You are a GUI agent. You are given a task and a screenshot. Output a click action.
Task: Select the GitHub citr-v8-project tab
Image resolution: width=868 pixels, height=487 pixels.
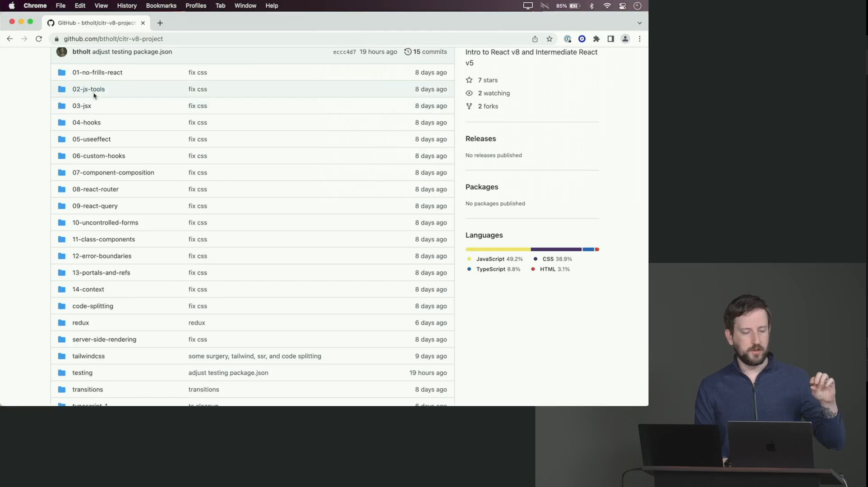[97, 23]
